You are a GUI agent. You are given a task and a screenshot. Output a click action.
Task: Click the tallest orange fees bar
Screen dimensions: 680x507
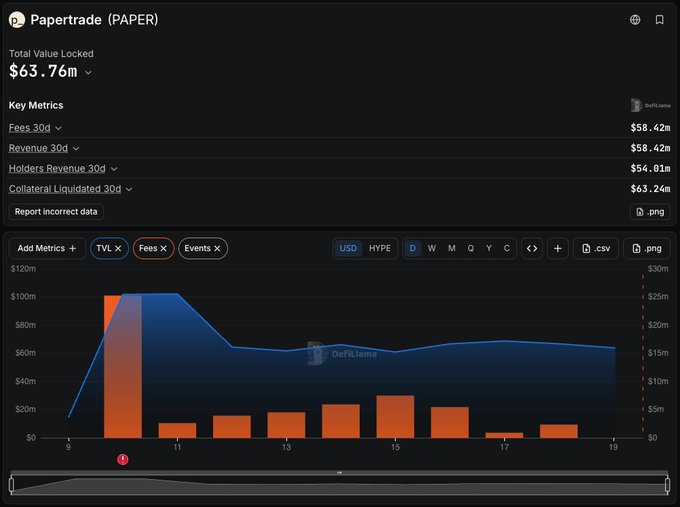point(123,366)
